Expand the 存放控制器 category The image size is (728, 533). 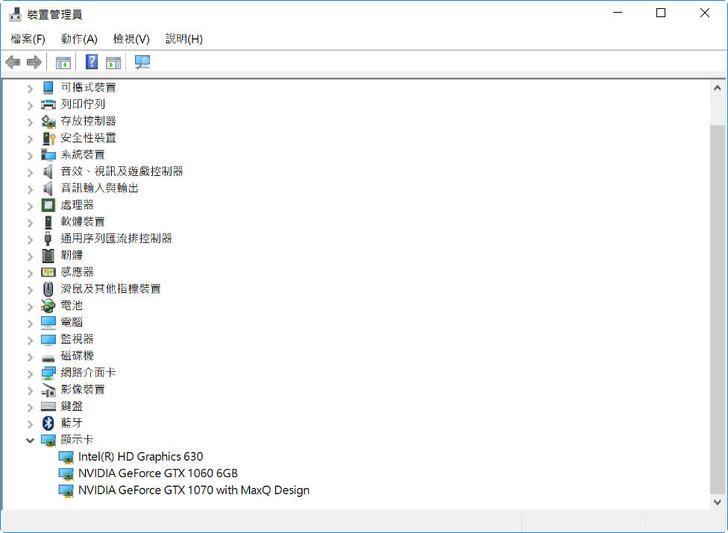[x=30, y=122]
